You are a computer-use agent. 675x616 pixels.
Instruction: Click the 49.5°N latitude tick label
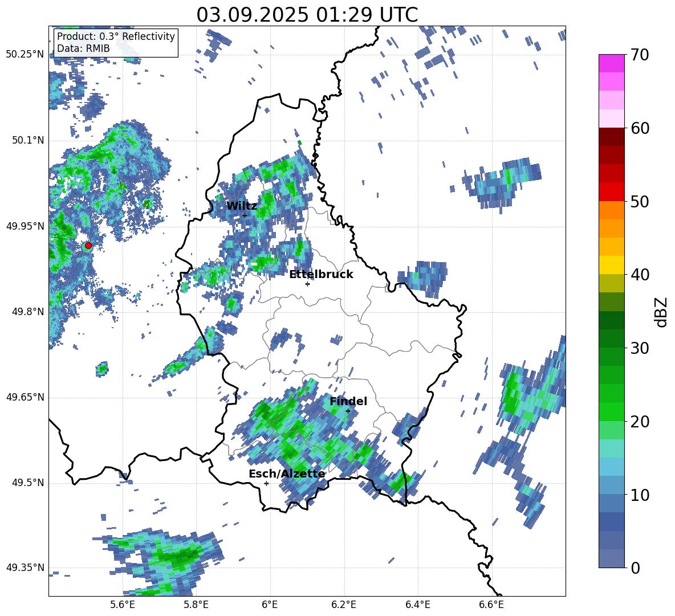(x=28, y=483)
